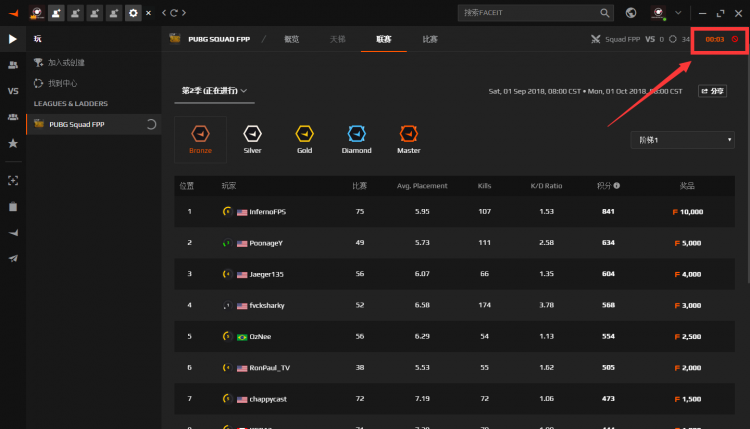Select the Bronze league division

pos(200,140)
